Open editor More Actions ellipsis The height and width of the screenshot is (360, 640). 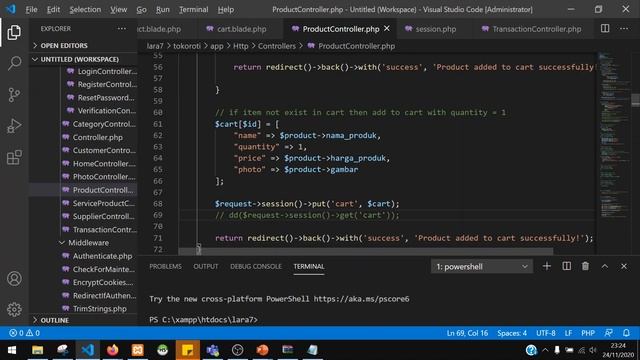624,29
